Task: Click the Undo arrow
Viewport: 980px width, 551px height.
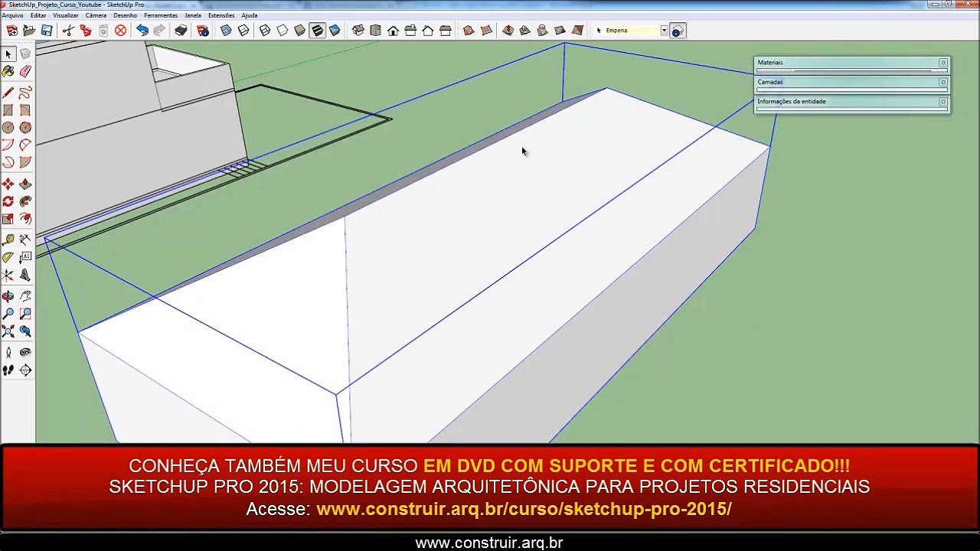Action: tap(142, 31)
